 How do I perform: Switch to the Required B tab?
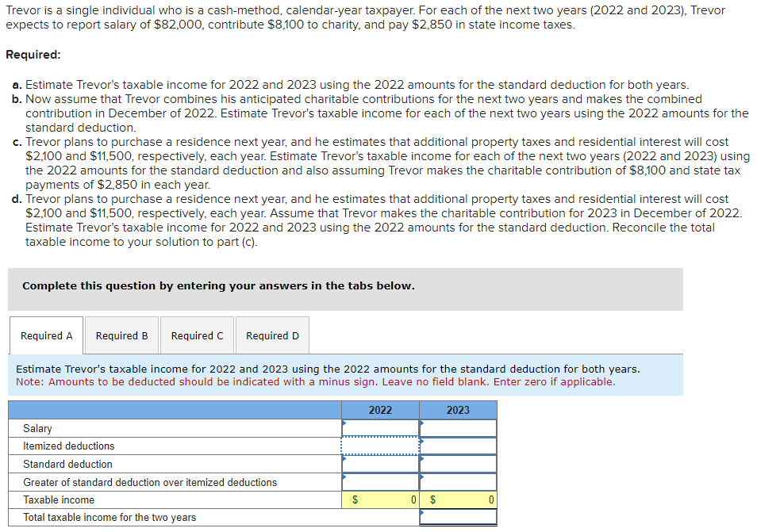tap(121, 335)
